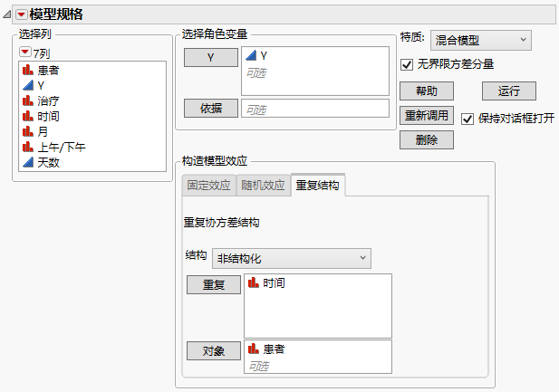The width and height of the screenshot is (559, 392).
Task: Select 时间 in the column list
Action: coord(49,116)
